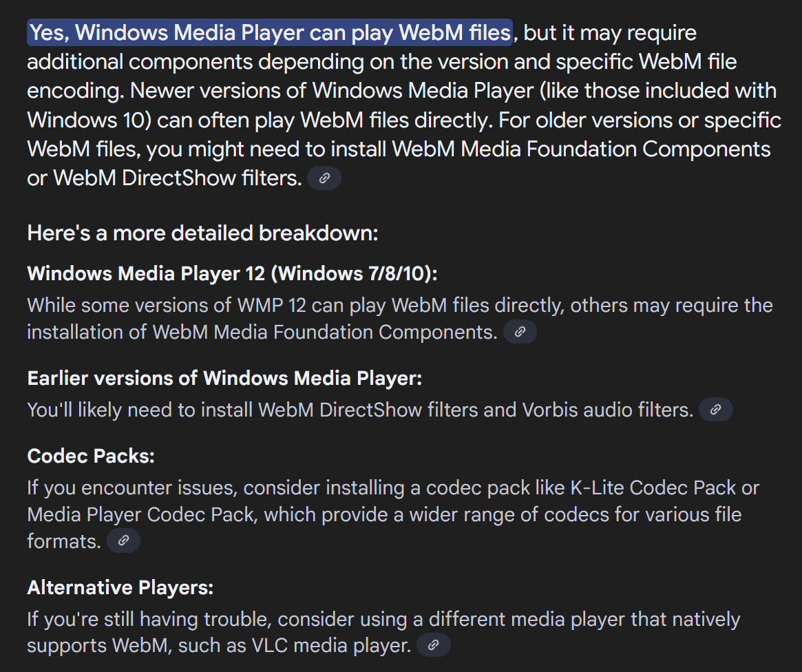Open the source link icon after 'formats.'
This screenshot has height=672, width=802.
pos(123,540)
